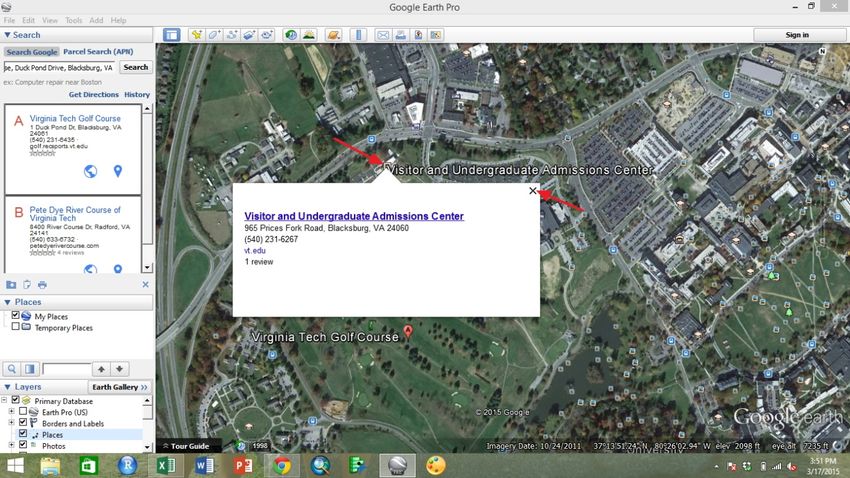The image size is (850, 478).
Task: Switch to Parcel Search (APN) tab
Action: (x=98, y=51)
